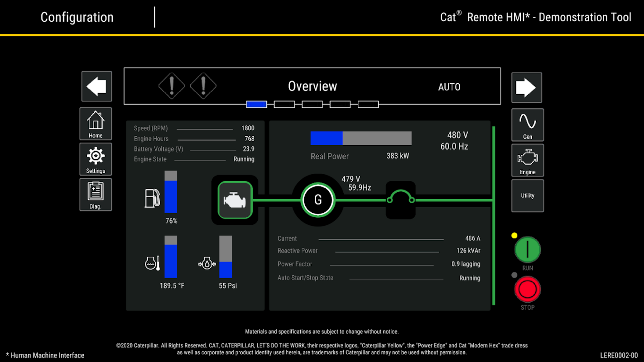The width and height of the screenshot is (644, 362).
Task: Click the Reactive Power label
Action: coord(298,251)
